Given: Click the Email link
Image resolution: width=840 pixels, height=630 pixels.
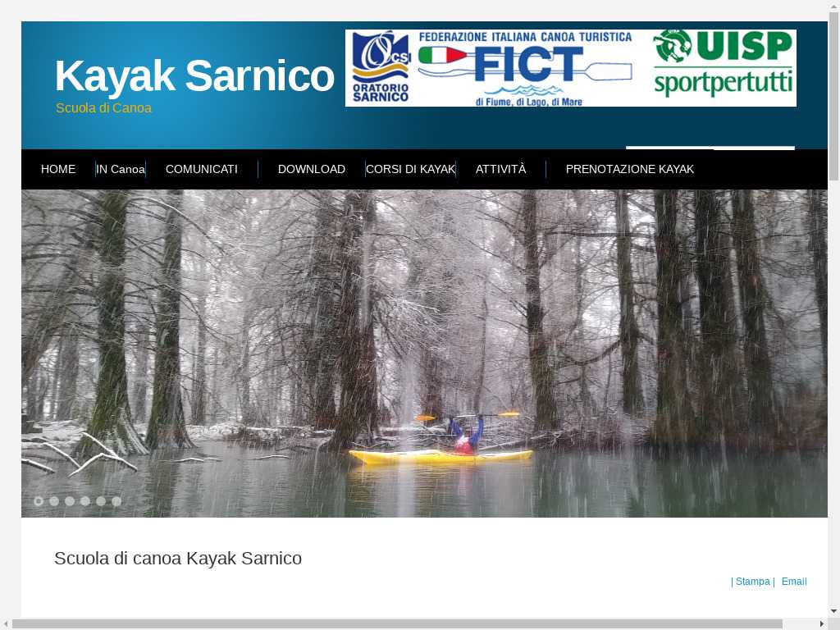Looking at the screenshot, I should [794, 582].
